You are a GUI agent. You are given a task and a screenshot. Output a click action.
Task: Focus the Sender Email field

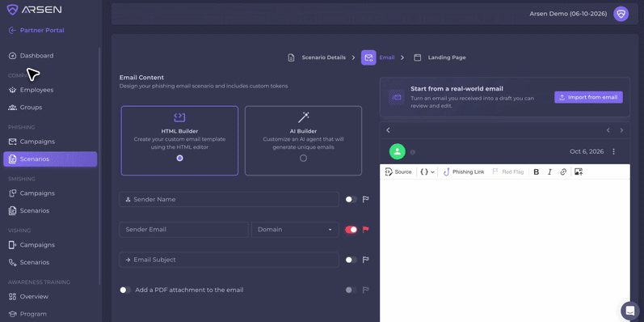pyautogui.click(x=183, y=230)
